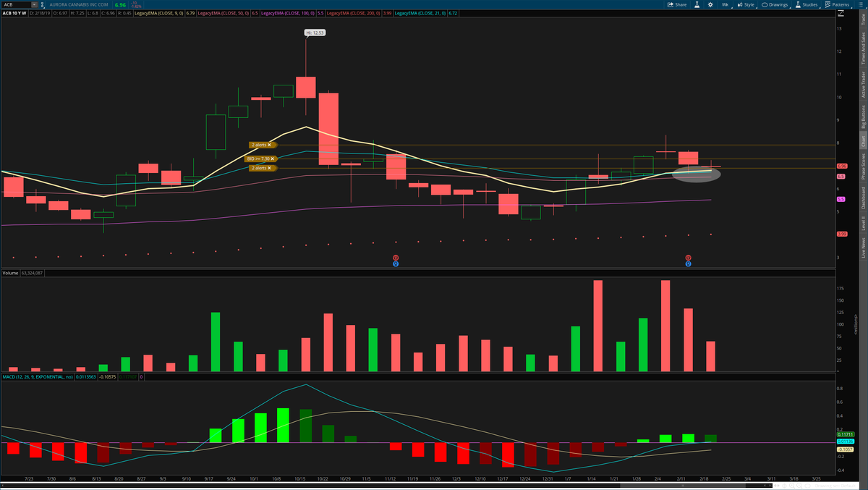The height and width of the screenshot is (490, 868).
Task: Open the Studies dropdown
Action: (807, 4)
